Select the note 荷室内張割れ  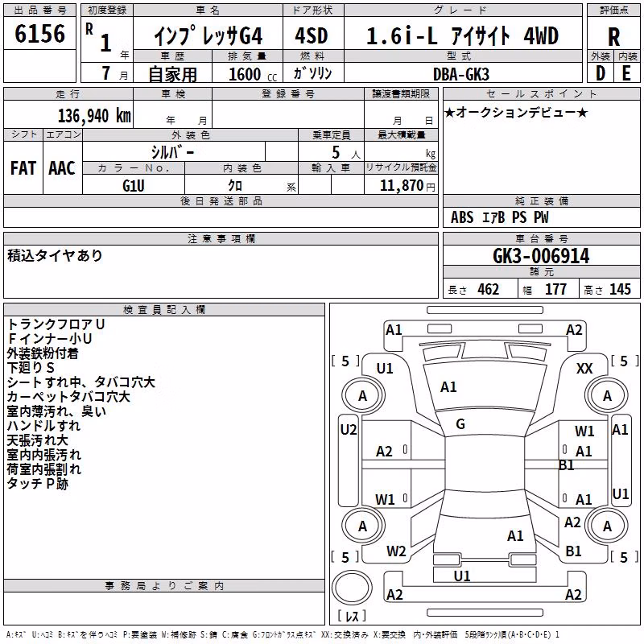[x=44, y=469]
